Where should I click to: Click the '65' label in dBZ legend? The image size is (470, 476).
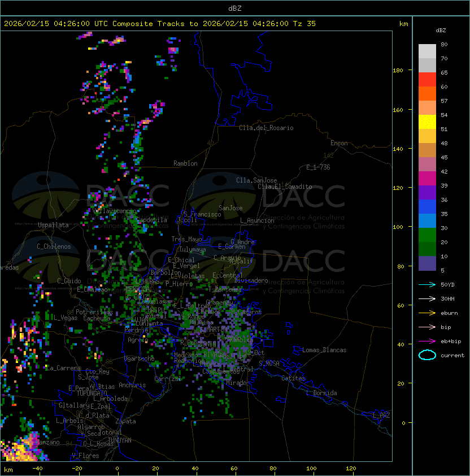tap(444, 72)
